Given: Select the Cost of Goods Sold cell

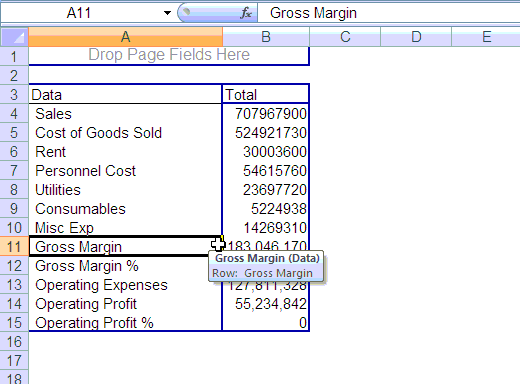Looking at the screenshot, I should pyautogui.click(x=125, y=132).
